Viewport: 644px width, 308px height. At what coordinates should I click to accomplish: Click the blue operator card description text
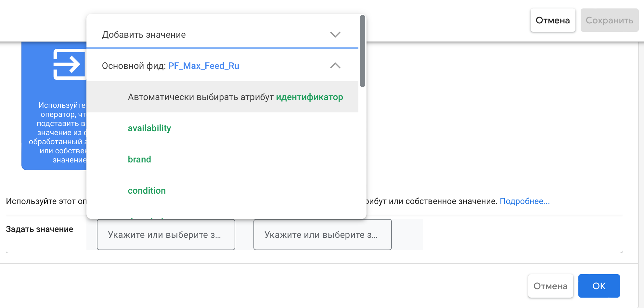[x=58, y=133]
